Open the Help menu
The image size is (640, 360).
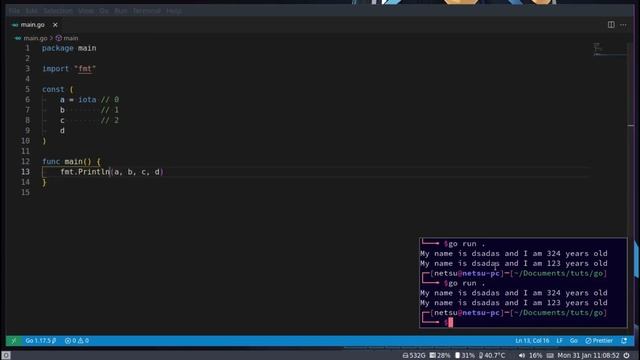coord(174,11)
